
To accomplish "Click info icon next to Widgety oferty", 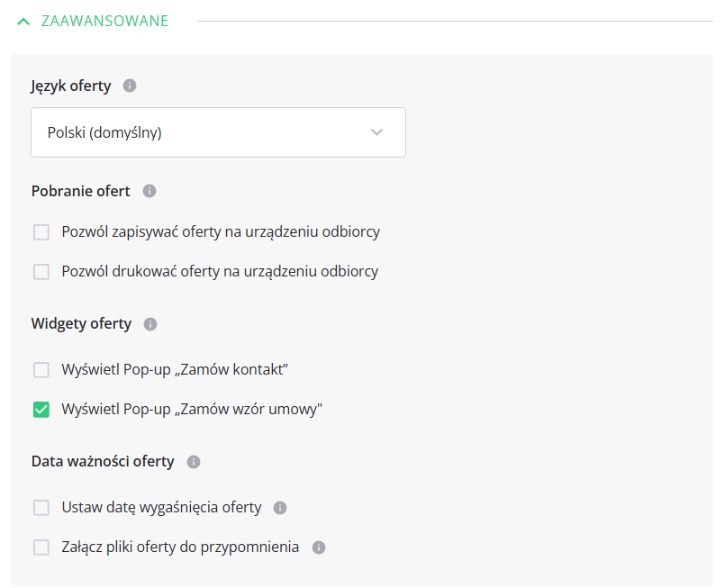I will [x=150, y=324].
